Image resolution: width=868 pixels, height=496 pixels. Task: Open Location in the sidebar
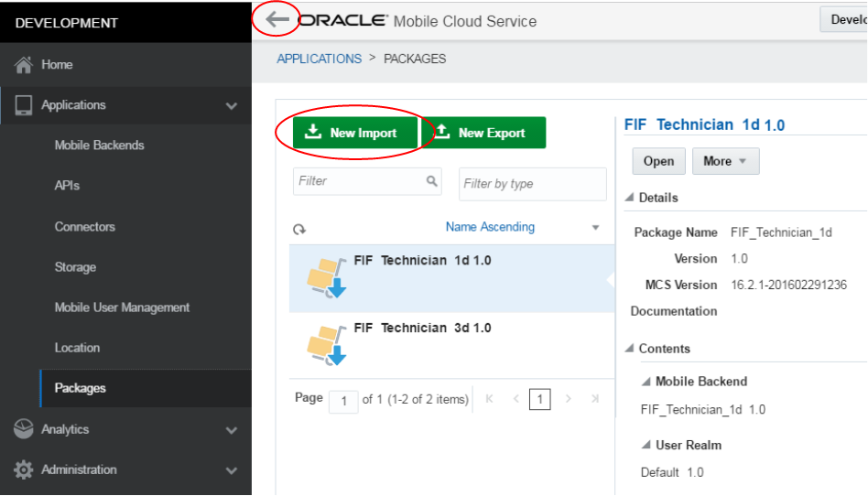[x=77, y=348]
